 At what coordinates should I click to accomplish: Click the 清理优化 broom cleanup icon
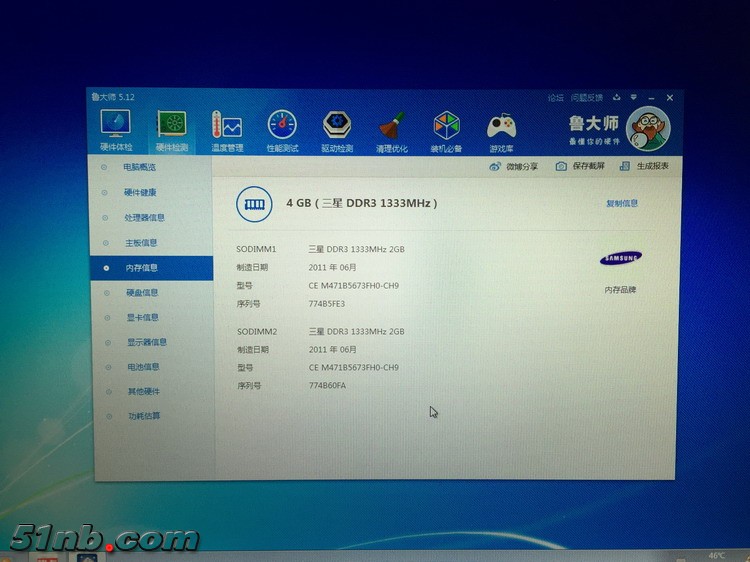tap(392, 127)
